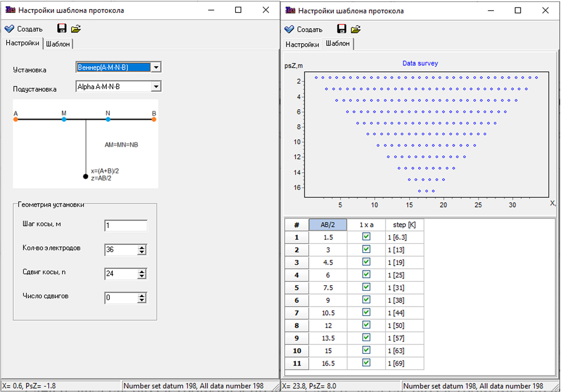Toggle checkbox in row 2 (AB/2 3)
Screen dimensions: 561x392
pos(366,249)
